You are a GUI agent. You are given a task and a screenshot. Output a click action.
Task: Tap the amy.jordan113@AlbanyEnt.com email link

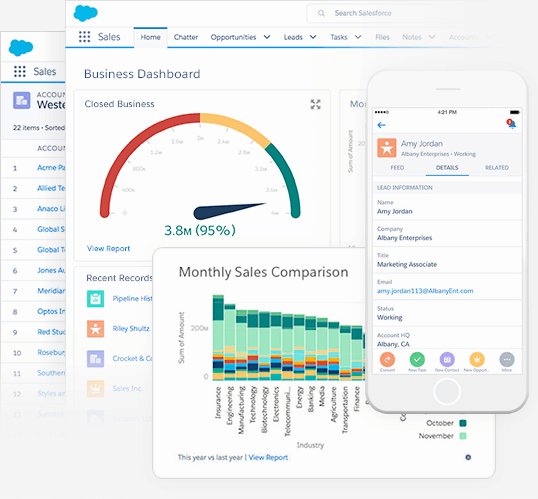(x=425, y=291)
